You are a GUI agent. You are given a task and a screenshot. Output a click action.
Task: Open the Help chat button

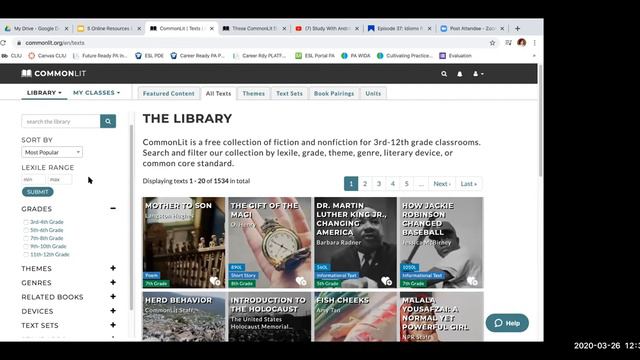coord(507,323)
